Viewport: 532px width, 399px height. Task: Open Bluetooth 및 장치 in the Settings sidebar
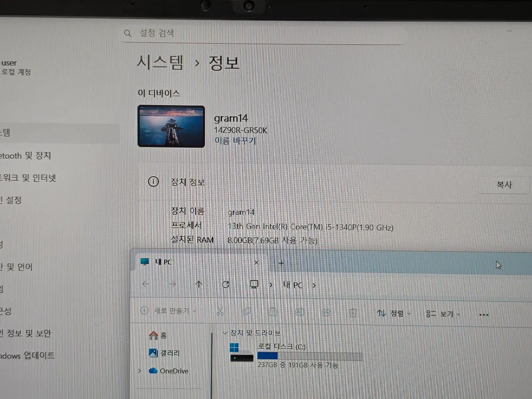26,155
